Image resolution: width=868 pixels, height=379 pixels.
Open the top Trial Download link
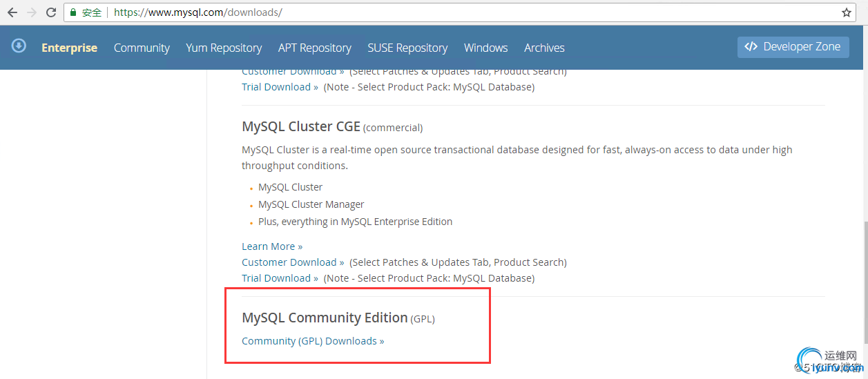click(280, 87)
